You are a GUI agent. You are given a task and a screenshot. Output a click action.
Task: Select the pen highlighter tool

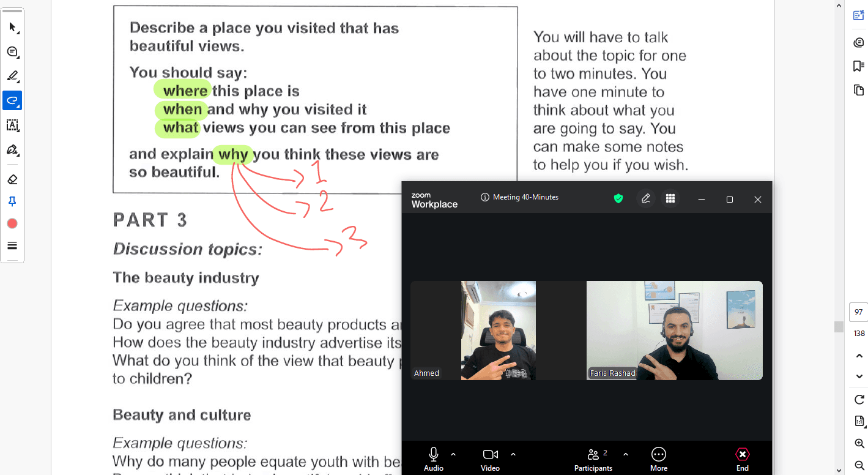point(12,76)
